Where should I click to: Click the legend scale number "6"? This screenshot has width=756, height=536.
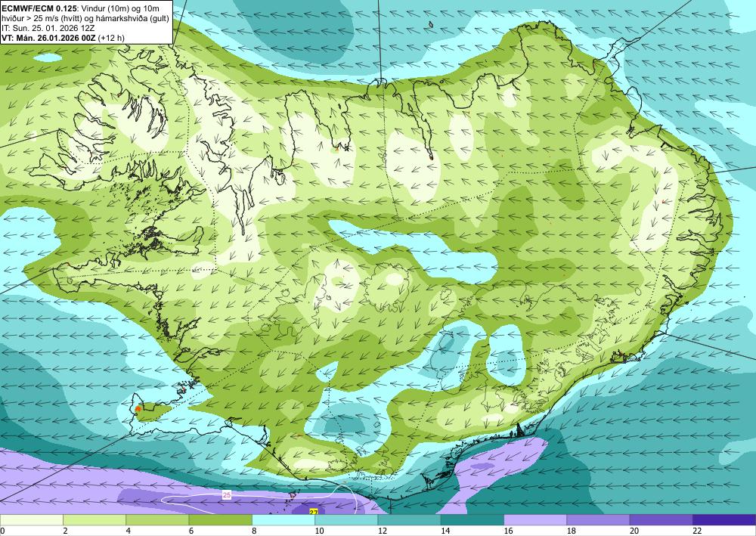click(191, 531)
